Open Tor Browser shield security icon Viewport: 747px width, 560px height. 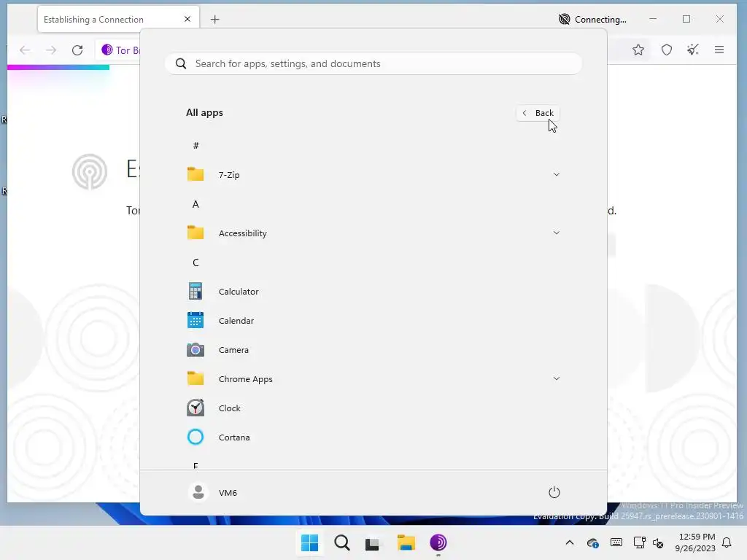click(667, 50)
